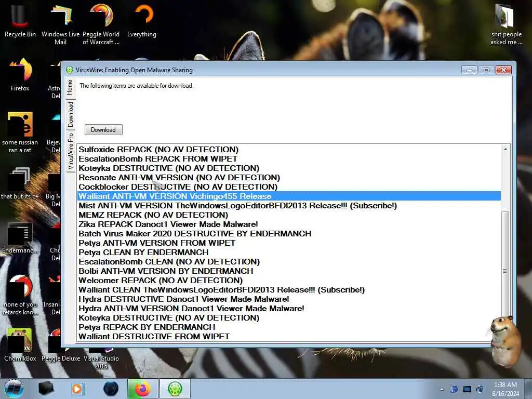532x399 pixels.
Task: Open the black box taskbar icon
Action: tap(46, 389)
